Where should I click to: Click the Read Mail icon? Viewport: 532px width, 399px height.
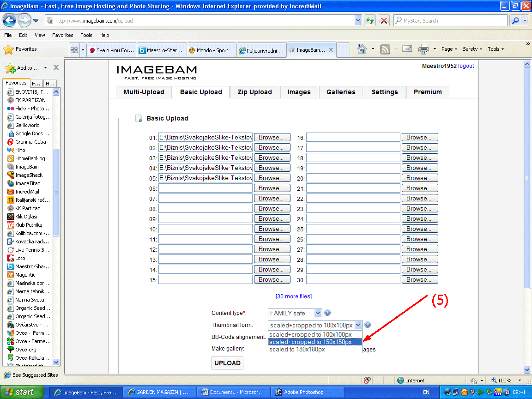407,49
